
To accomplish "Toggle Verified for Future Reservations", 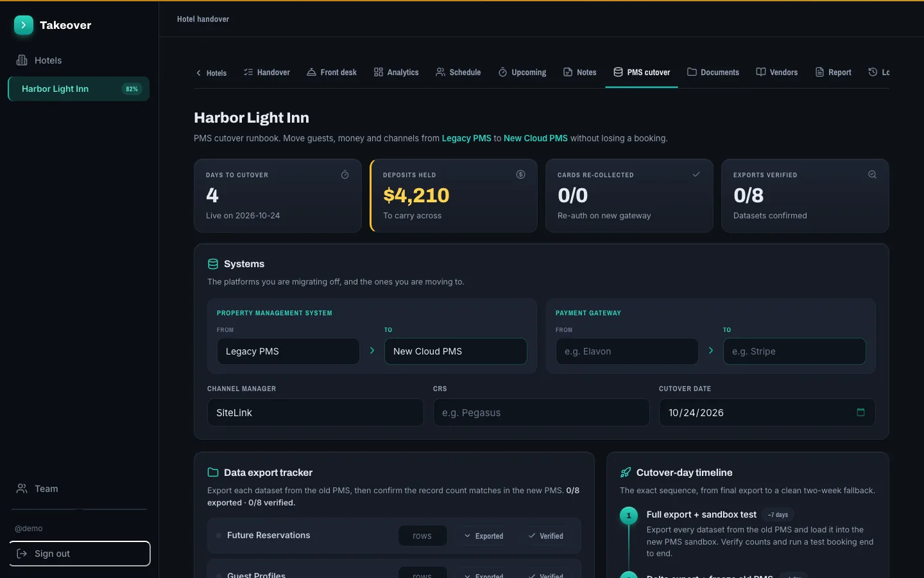I will click(x=546, y=536).
